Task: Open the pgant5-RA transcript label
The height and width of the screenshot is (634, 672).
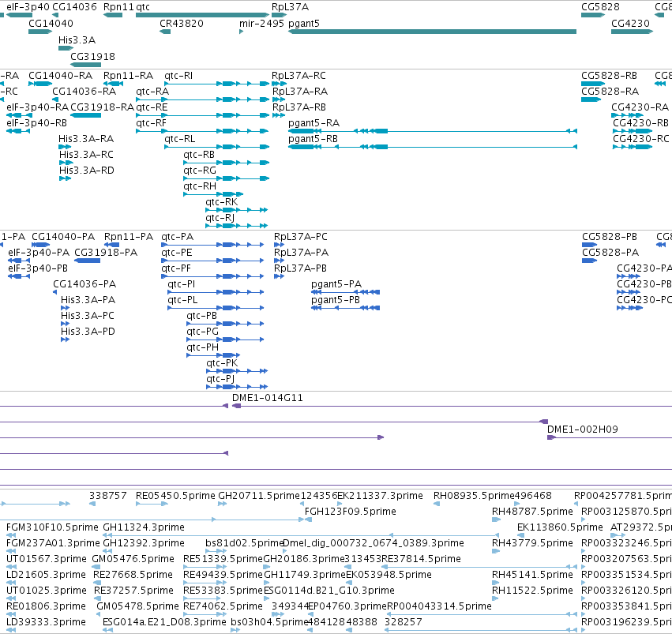Action: 314,123
